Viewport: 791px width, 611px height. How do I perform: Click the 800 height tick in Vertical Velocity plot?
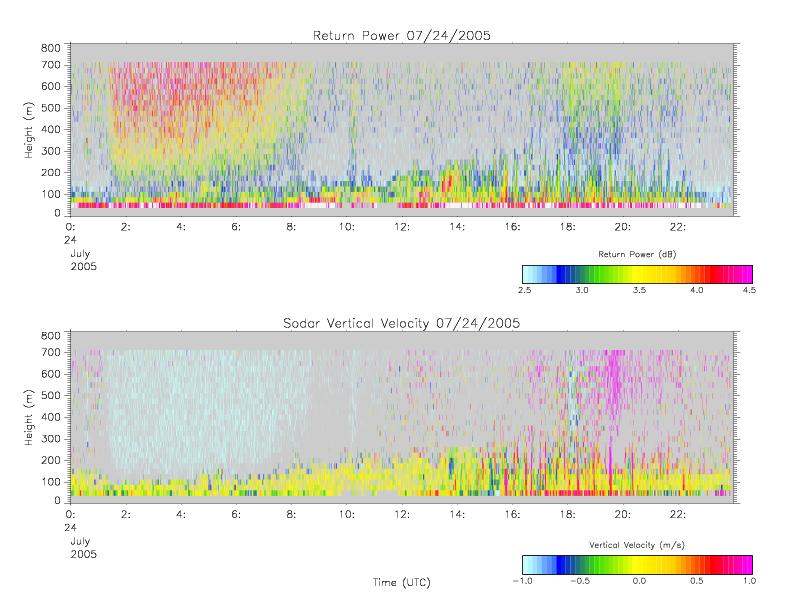[50, 336]
